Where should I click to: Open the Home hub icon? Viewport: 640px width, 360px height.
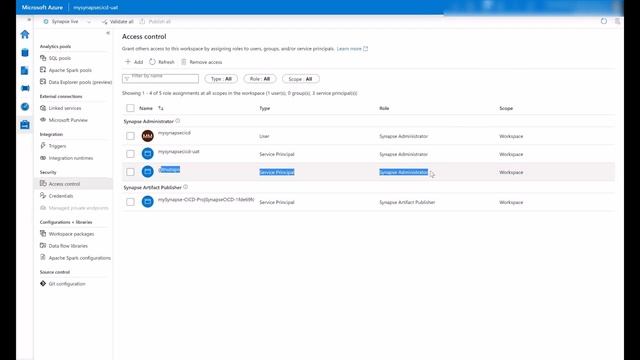(25, 34)
